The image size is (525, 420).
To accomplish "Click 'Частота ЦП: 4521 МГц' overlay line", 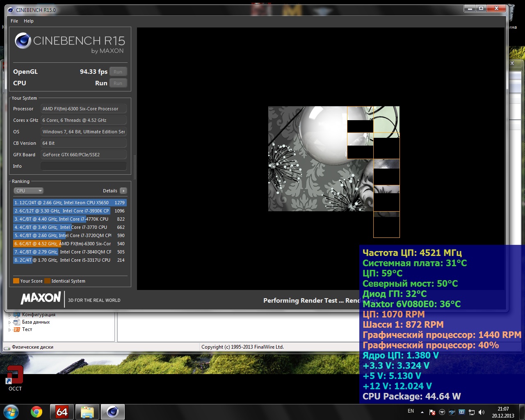I will coord(412,253).
